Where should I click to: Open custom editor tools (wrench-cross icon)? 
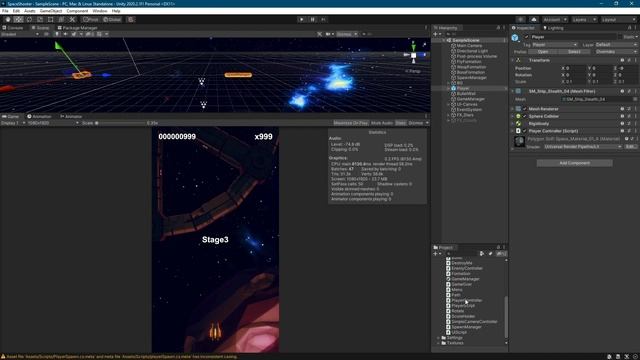pyautogui.click(x=72, y=19)
